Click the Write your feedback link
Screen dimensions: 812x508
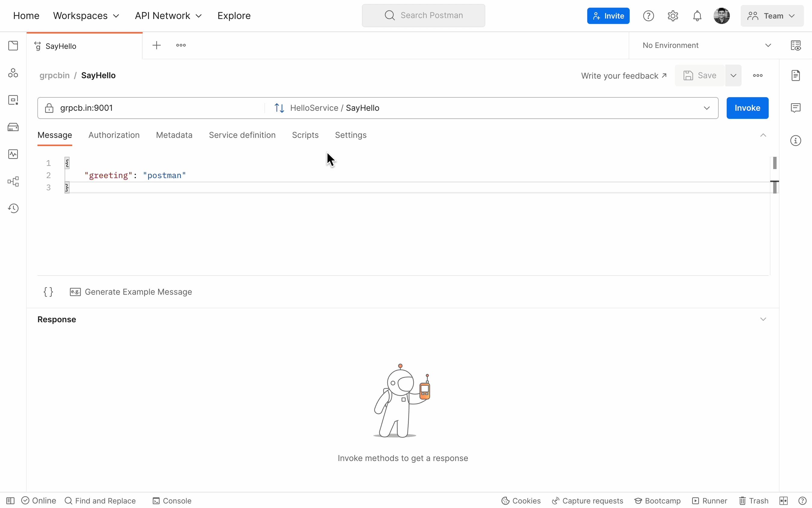(x=624, y=75)
